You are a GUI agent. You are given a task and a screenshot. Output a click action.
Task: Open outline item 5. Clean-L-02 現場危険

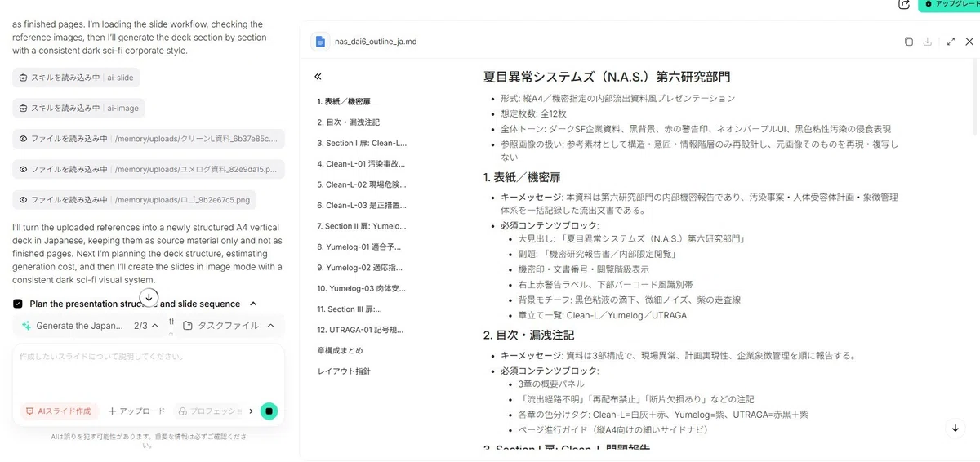tap(362, 184)
